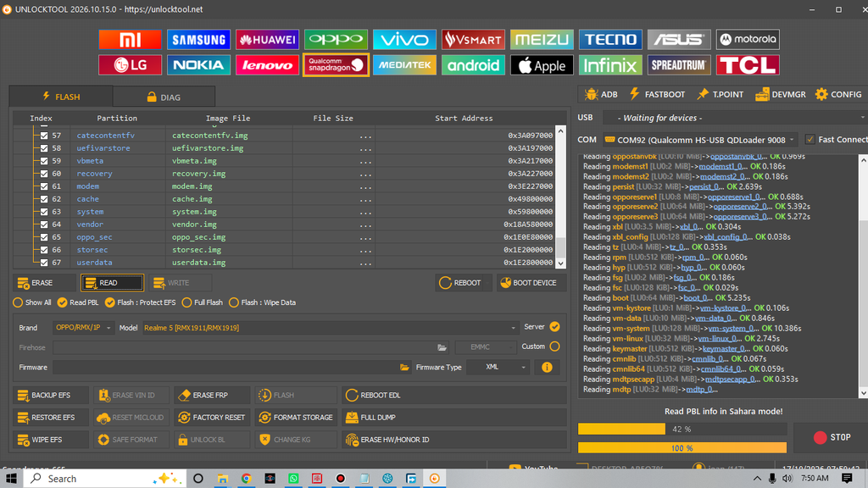Open firmware folder browse icon
Screen dimensions: 868x488
coord(404,368)
